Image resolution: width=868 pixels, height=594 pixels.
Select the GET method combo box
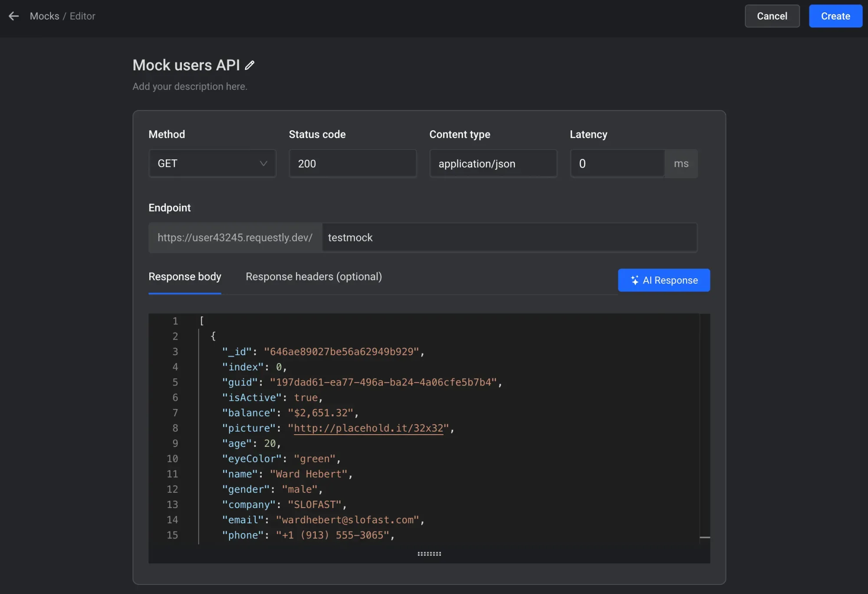[204, 164]
